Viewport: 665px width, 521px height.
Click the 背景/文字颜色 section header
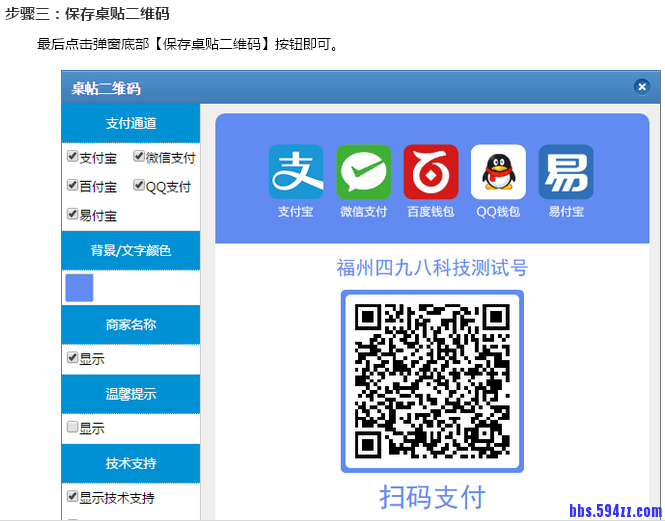click(131, 250)
